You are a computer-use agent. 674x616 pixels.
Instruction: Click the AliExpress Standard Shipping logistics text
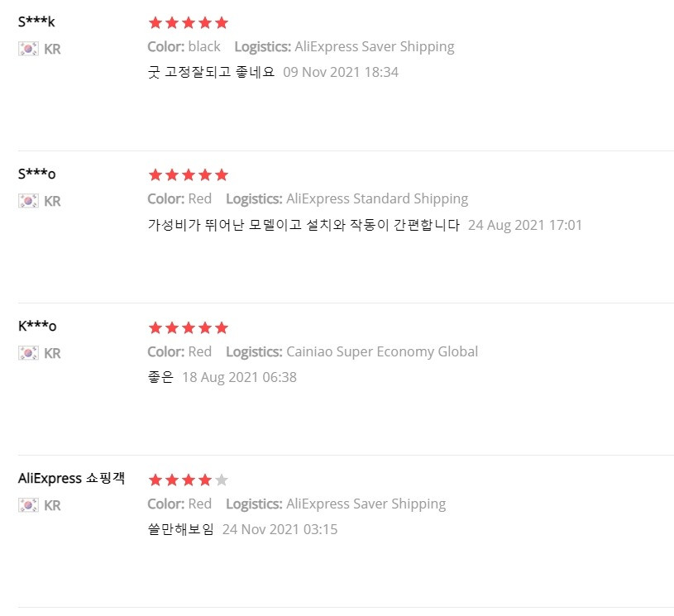377,198
